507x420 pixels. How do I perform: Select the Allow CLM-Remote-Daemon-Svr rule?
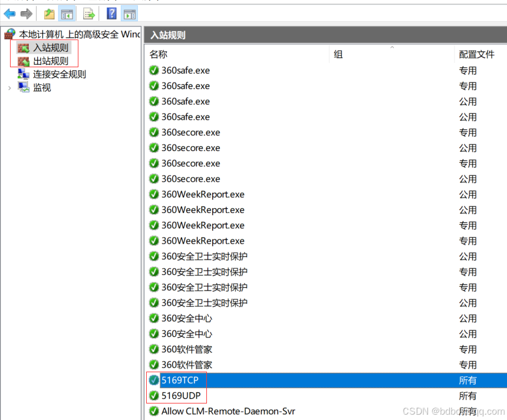(228, 411)
